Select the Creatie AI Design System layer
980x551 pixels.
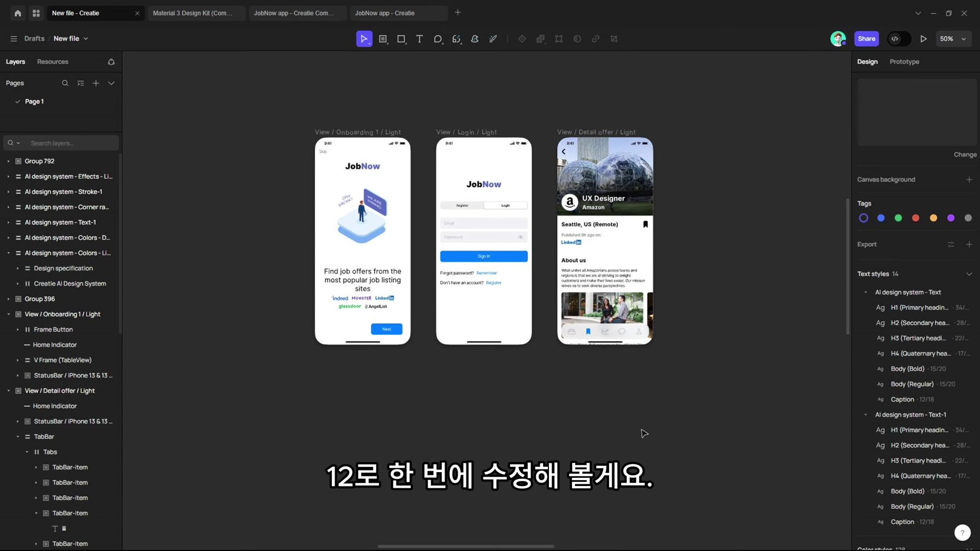70,284
